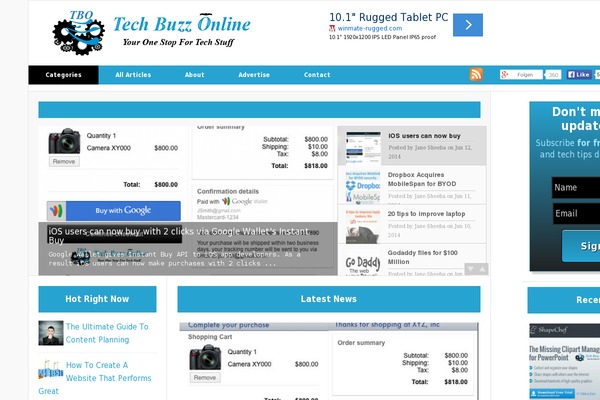600x400 pixels.
Task: Open All Articles menu item
Action: click(x=133, y=75)
